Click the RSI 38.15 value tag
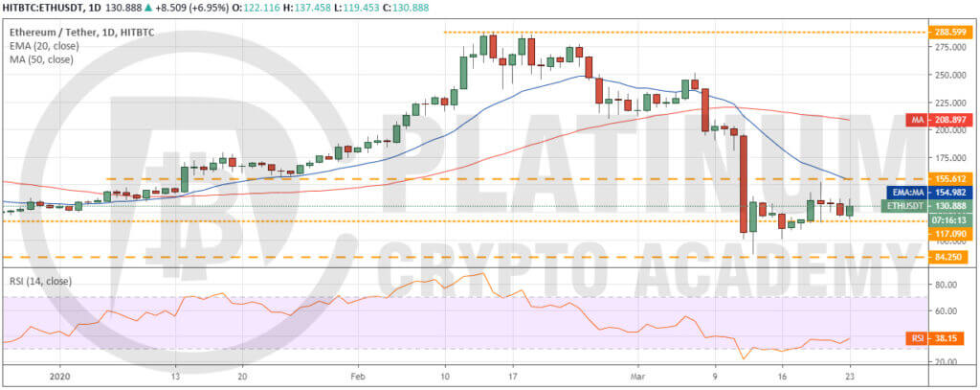The image size is (980, 390). (x=937, y=339)
